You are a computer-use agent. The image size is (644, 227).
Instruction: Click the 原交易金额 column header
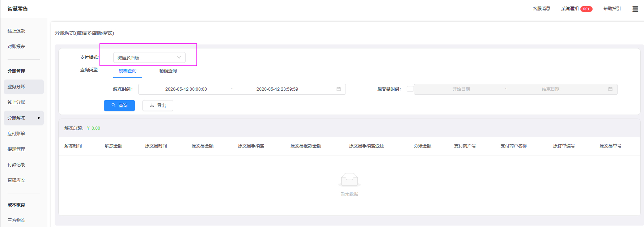(203, 146)
